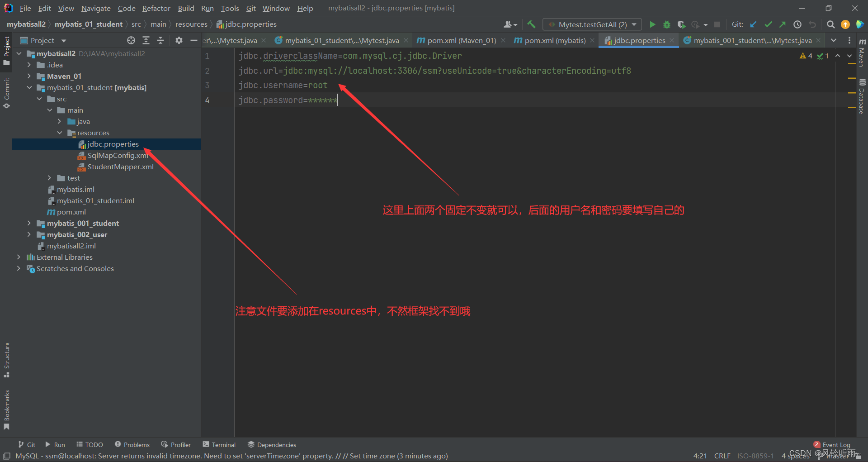868x462 pixels.
Task: Expand the .idea folder
Action: tap(29, 65)
